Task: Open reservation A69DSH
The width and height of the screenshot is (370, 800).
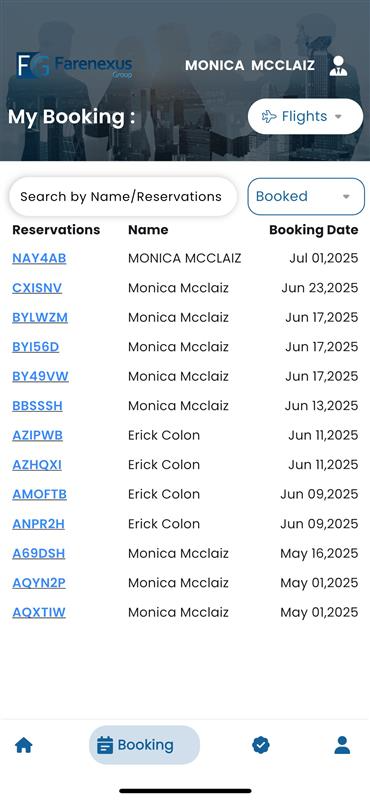Action: (x=39, y=554)
